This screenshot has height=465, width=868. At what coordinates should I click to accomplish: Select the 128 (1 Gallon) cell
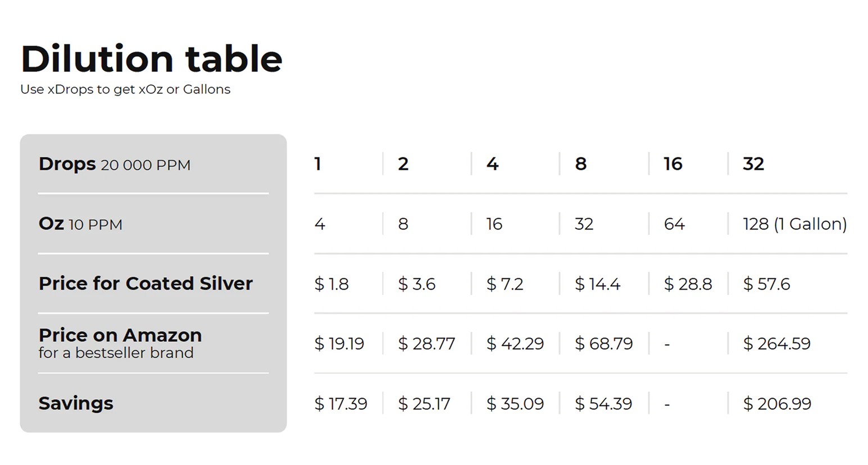(795, 224)
